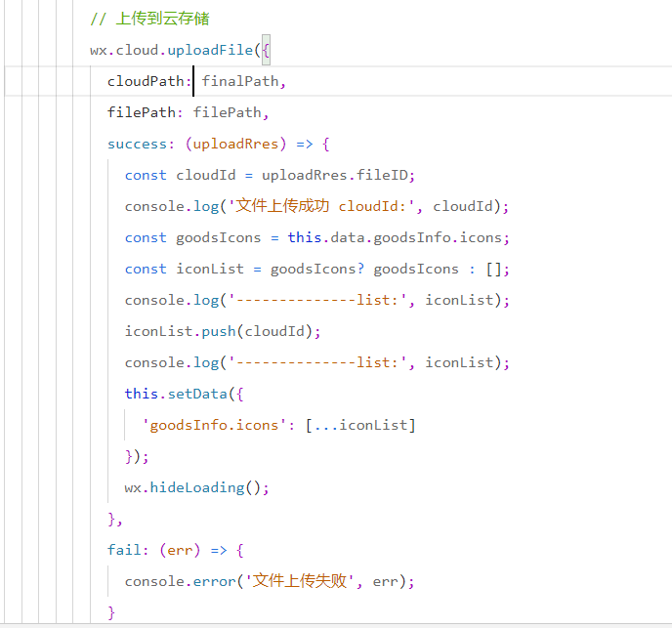Click 'wx.hideLoading();' line

tap(196, 487)
